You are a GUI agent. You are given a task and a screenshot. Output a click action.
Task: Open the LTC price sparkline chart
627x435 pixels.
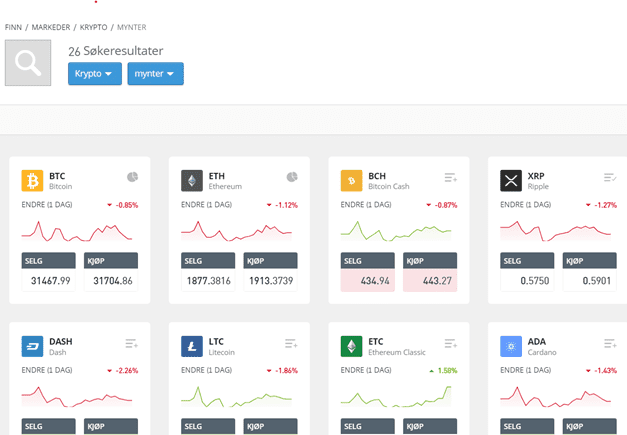click(x=236, y=397)
